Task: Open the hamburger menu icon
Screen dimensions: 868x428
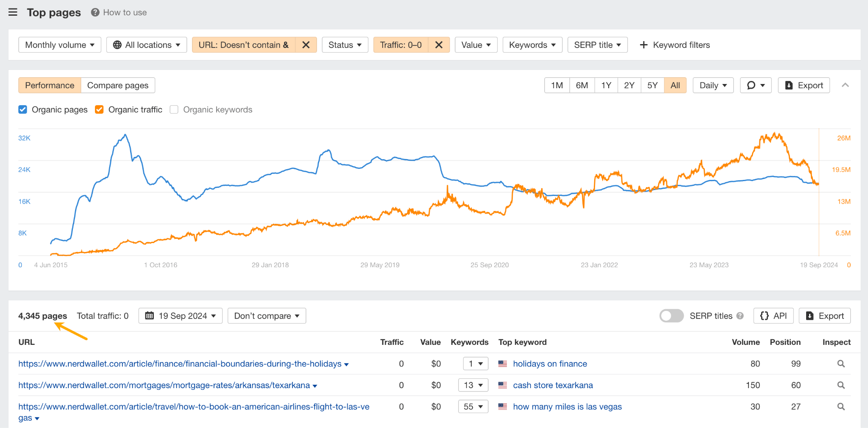Action: pos(13,12)
